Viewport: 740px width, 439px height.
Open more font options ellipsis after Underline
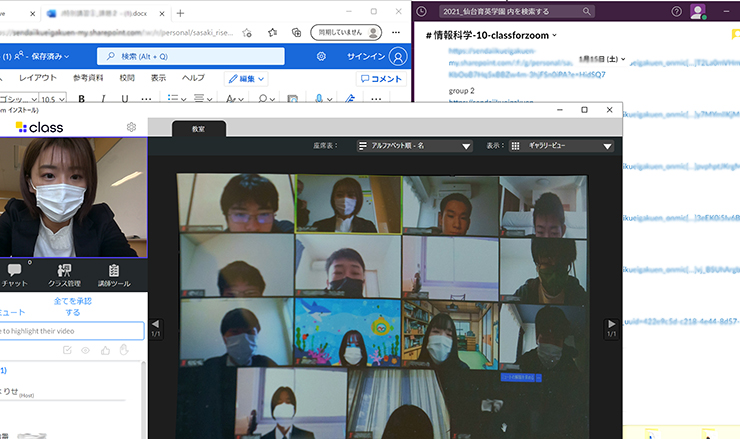(x=146, y=99)
